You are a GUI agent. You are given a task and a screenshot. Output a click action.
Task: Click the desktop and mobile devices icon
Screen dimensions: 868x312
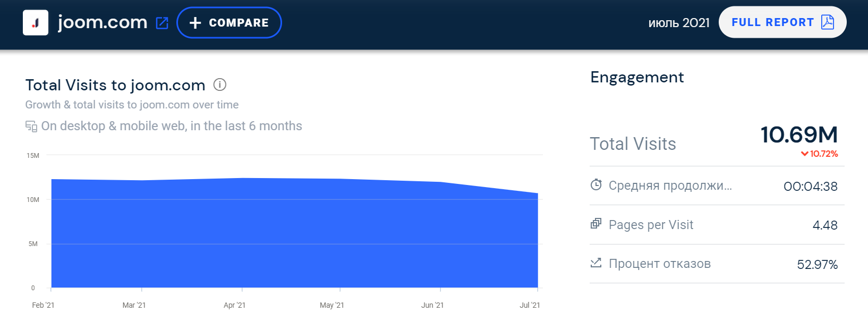coord(31,127)
